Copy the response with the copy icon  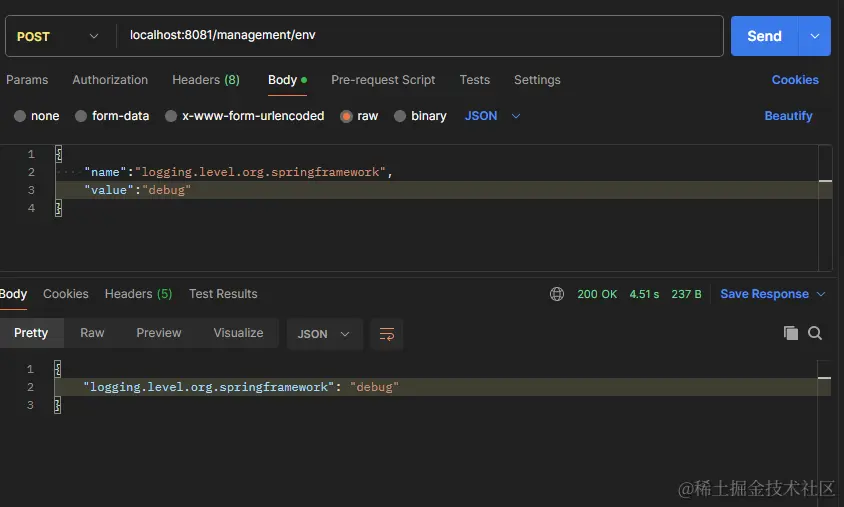pos(791,333)
